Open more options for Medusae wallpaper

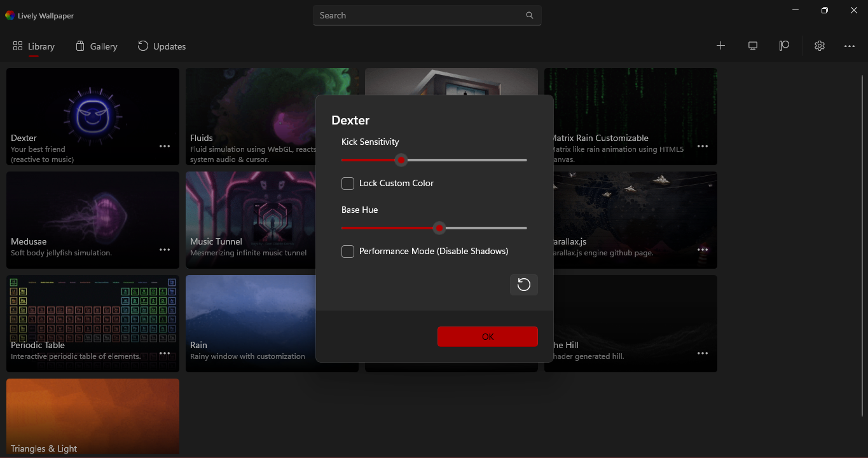165,250
